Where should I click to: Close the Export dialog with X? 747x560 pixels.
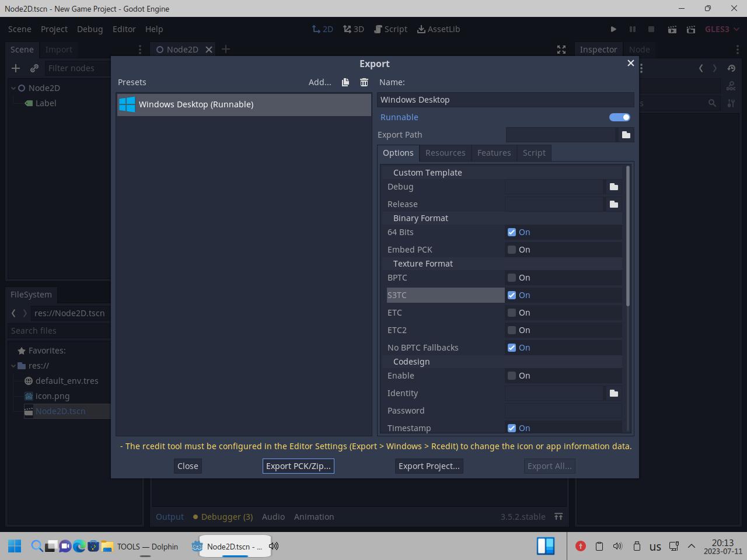pyautogui.click(x=630, y=63)
